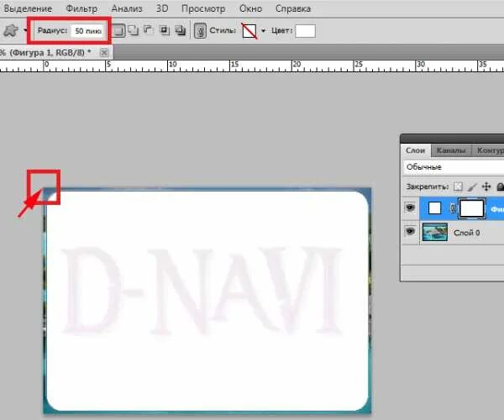Viewport: 504px width, 420px height.
Task: Hide the Слой 0 layer
Action: click(410, 231)
